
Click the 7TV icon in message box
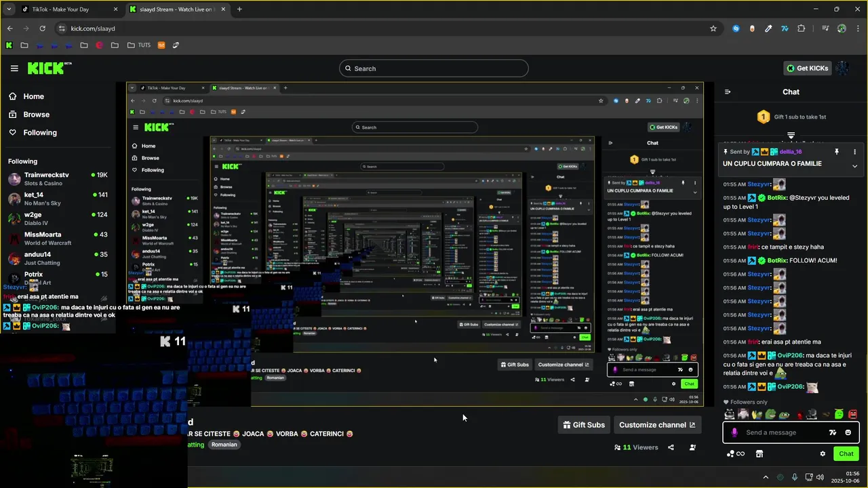click(833, 432)
